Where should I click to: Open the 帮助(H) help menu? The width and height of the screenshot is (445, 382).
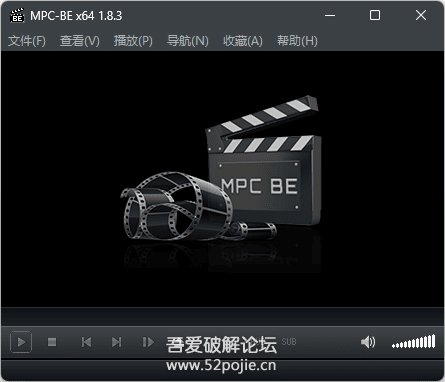coord(297,41)
